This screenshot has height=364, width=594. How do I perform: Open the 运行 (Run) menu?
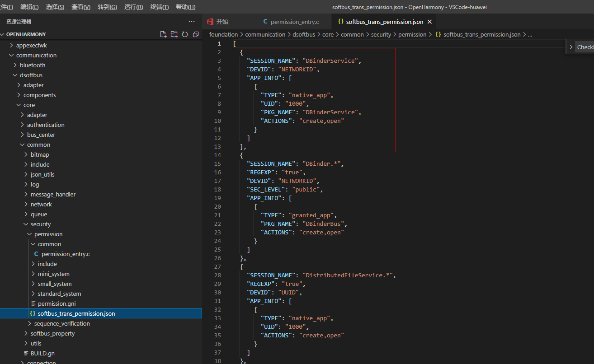point(134,7)
